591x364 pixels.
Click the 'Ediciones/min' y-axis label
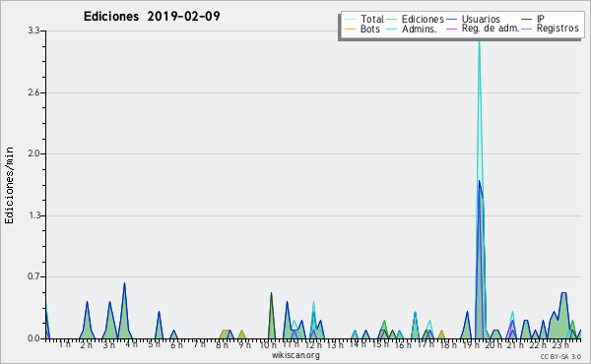9,185
